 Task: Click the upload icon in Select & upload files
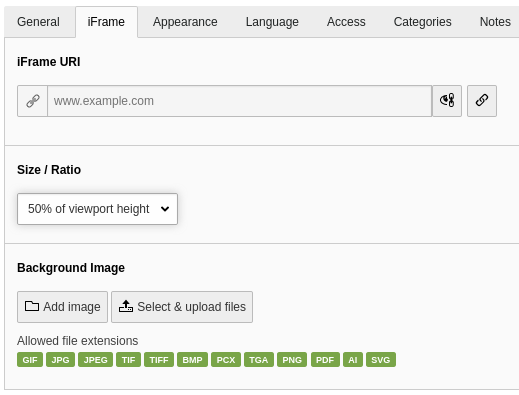coord(126,306)
